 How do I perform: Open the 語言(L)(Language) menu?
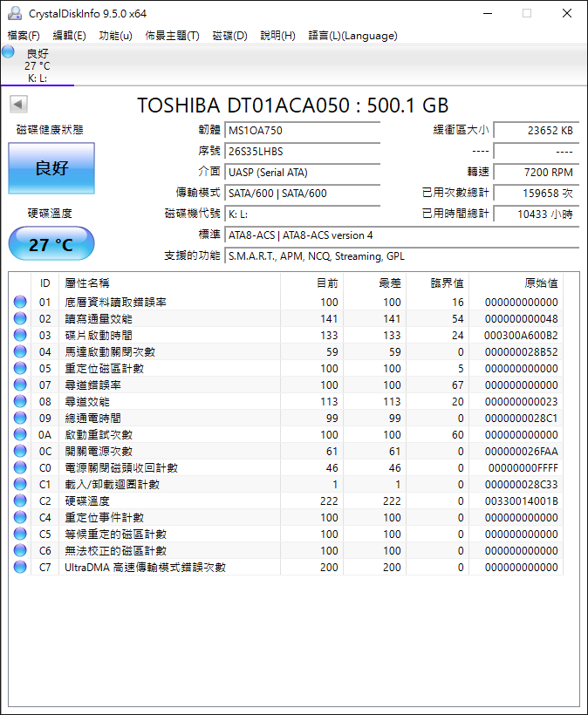click(353, 36)
